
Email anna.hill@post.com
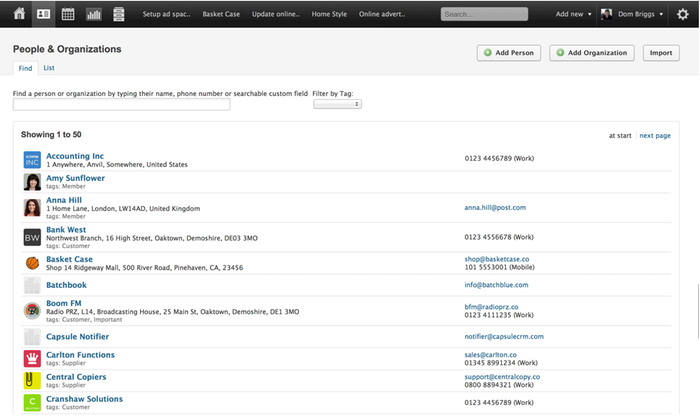[x=495, y=207]
